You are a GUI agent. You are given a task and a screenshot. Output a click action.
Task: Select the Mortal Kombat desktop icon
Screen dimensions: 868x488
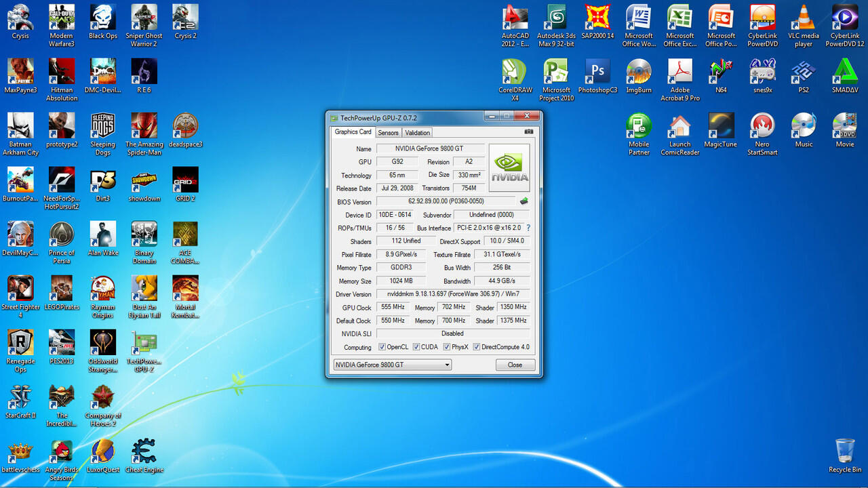coord(185,297)
